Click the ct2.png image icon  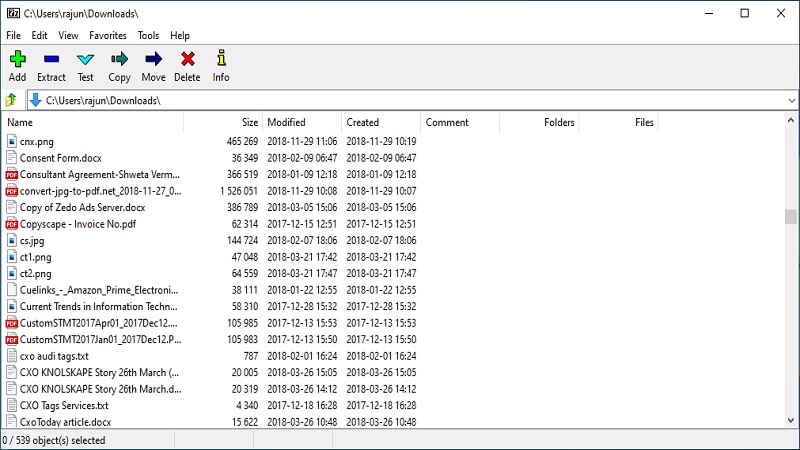pyautogui.click(x=12, y=273)
